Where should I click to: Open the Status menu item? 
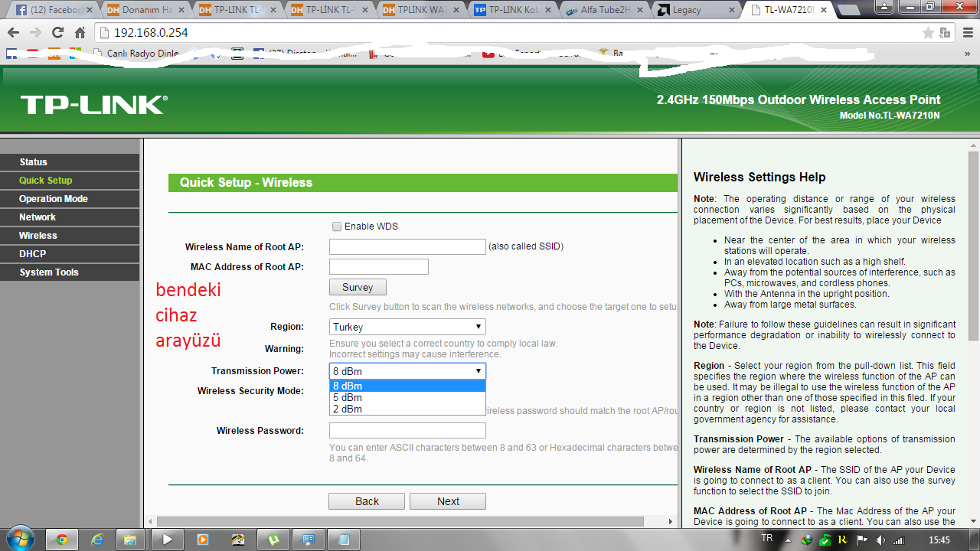click(x=70, y=162)
